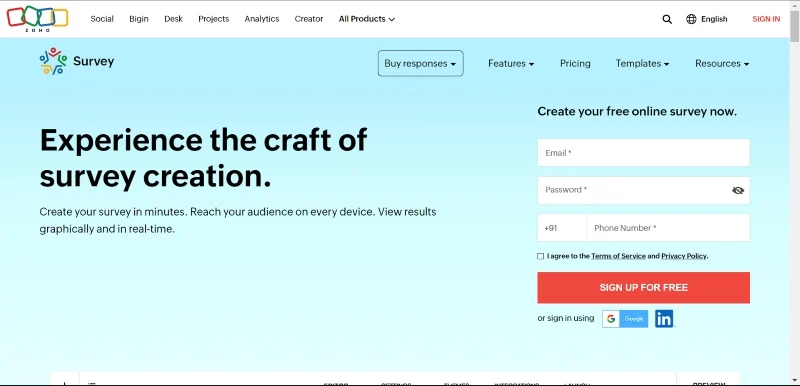
Task: Open the Buy responses dropdown
Action: (420, 63)
